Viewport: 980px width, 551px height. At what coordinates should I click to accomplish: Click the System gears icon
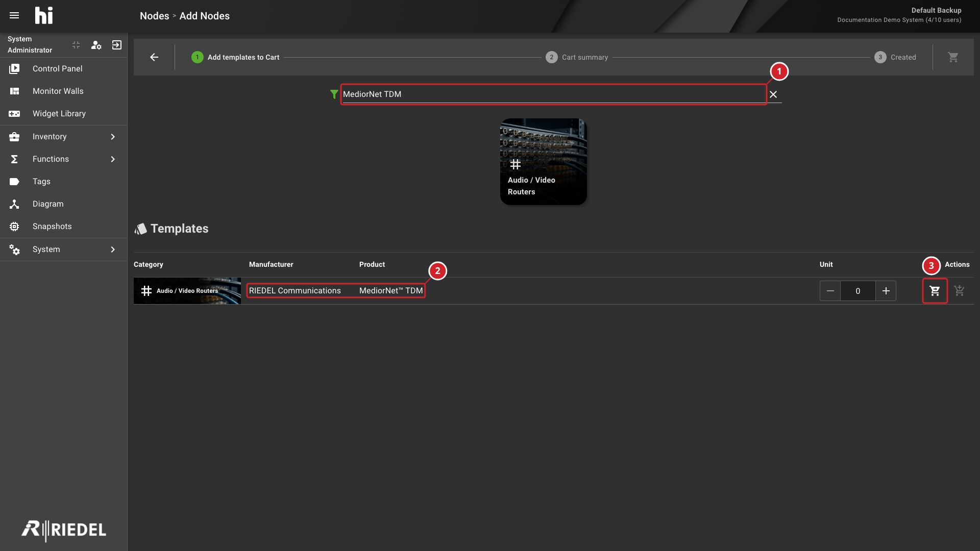pyautogui.click(x=14, y=249)
